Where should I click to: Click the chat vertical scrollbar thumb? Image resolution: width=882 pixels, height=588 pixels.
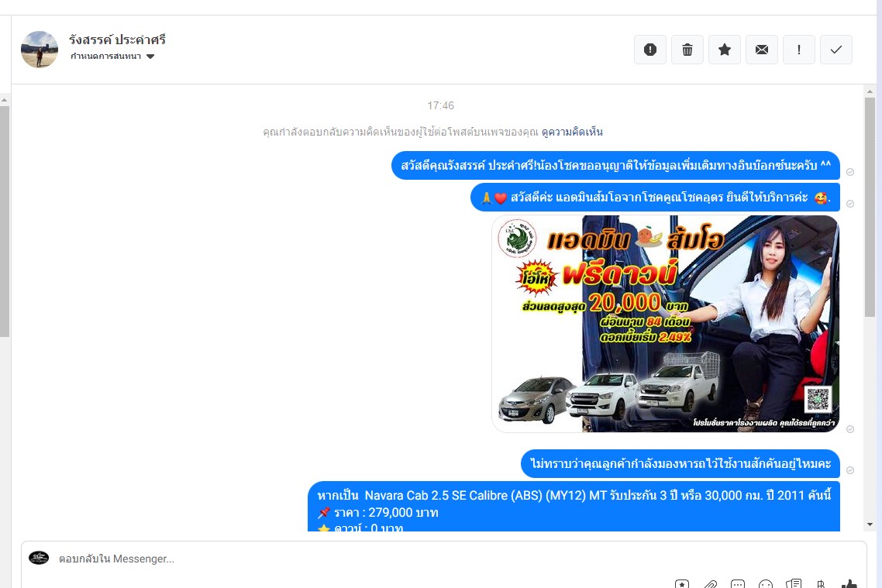(x=870, y=207)
